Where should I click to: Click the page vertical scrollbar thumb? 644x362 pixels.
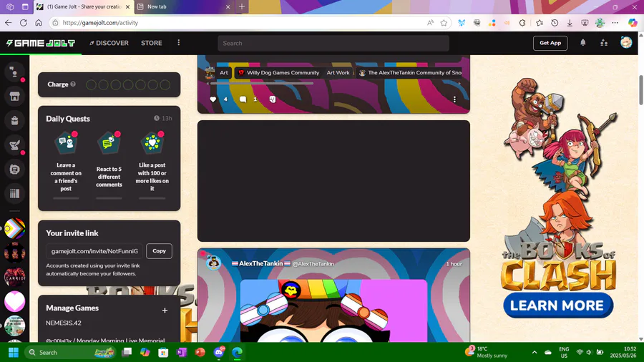point(640,89)
